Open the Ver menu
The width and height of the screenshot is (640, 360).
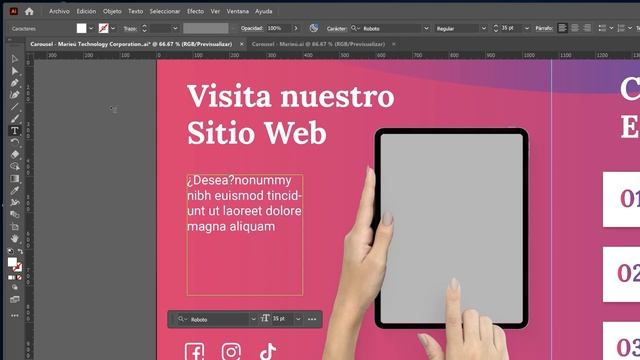215,11
